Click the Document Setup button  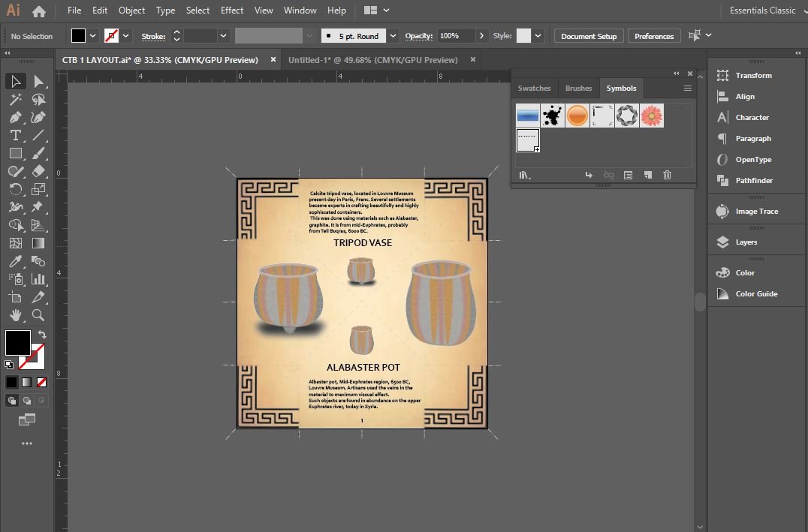(x=589, y=36)
